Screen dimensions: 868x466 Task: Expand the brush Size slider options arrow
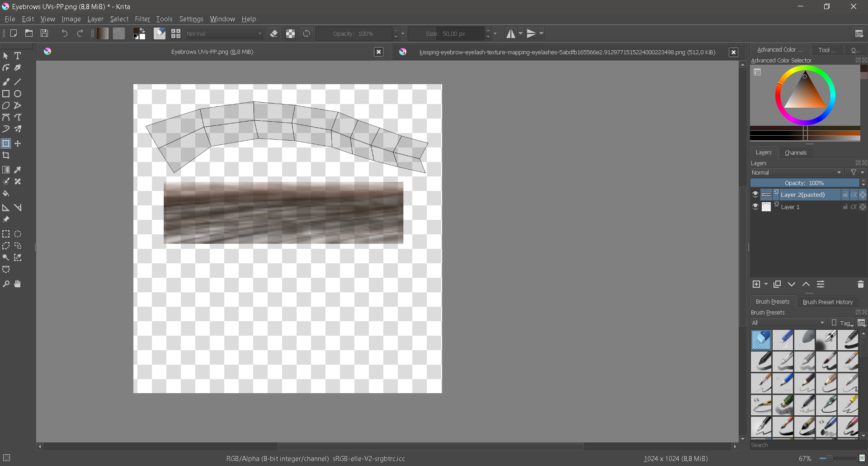click(x=495, y=33)
